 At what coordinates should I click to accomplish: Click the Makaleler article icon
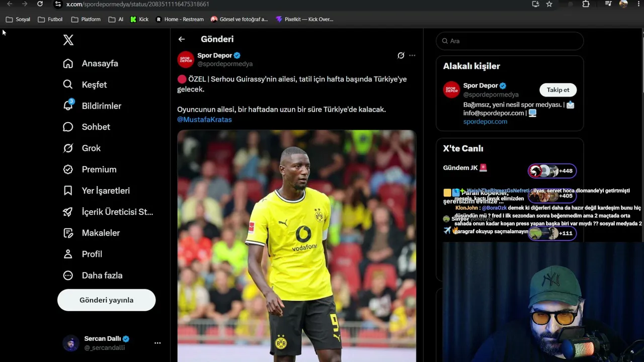click(x=68, y=233)
